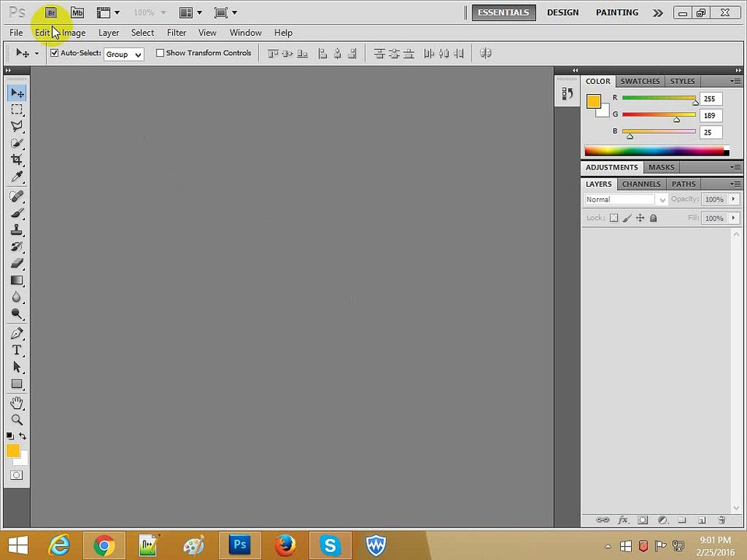Select the Crop tool
Image resolution: width=747 pixels, height=560 pixels.
coord(16,159)
